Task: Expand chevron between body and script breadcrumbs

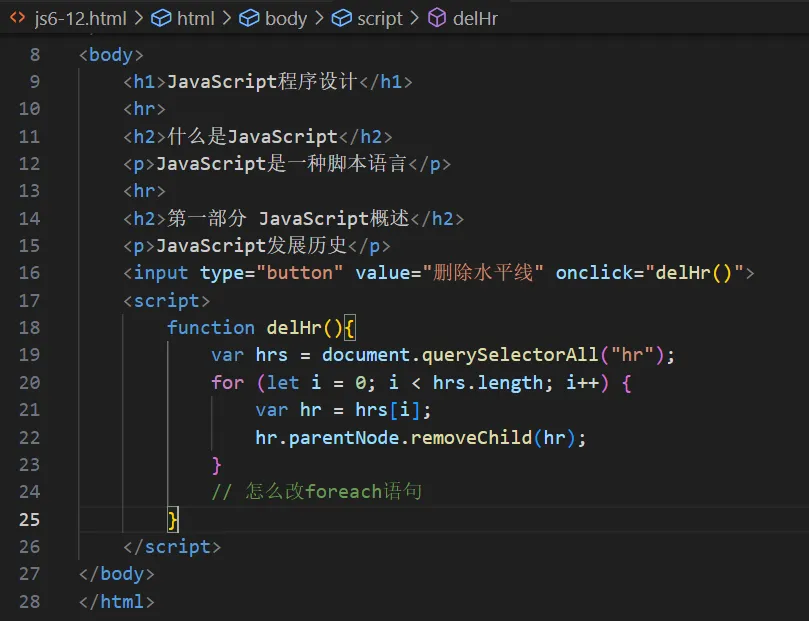Action: coord(319,19)
